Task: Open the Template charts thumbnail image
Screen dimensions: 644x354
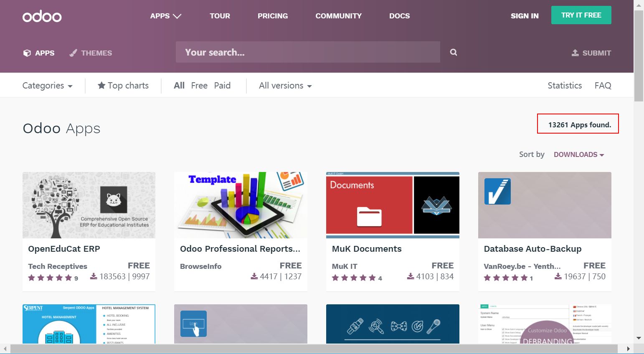Action: pos(241,205)
